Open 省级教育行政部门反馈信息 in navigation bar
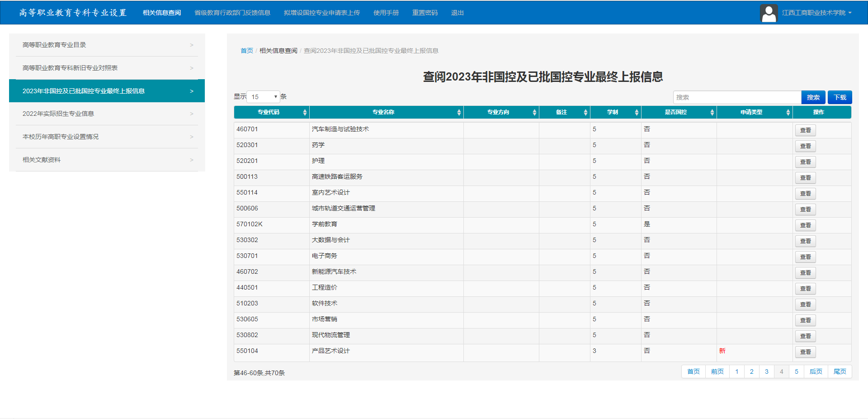This screenshot has height=419, width=868. pyautogui.click(x=232, y=13)
